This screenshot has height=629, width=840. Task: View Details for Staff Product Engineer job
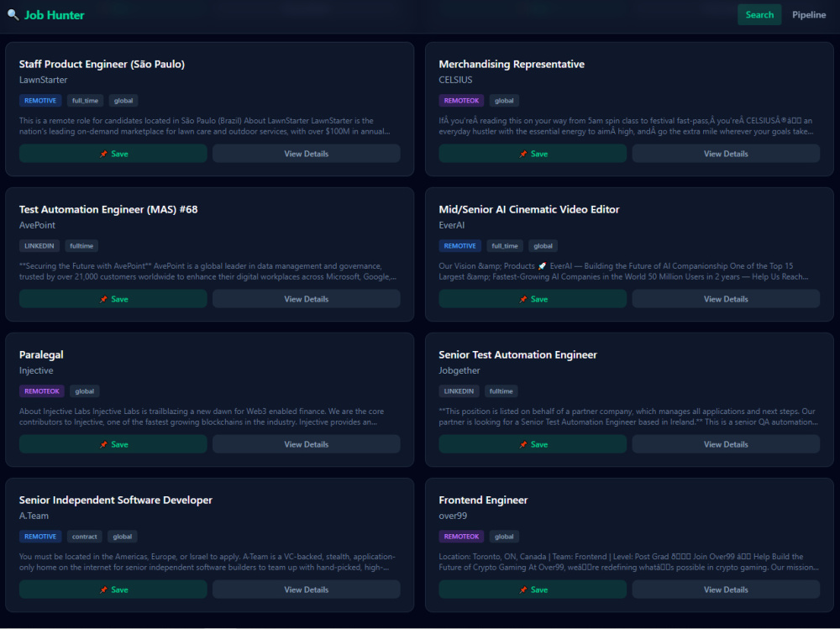[307, 154]
